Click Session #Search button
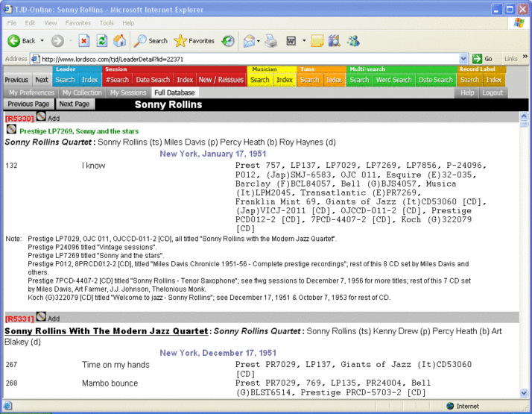 [x=117, y=80]
